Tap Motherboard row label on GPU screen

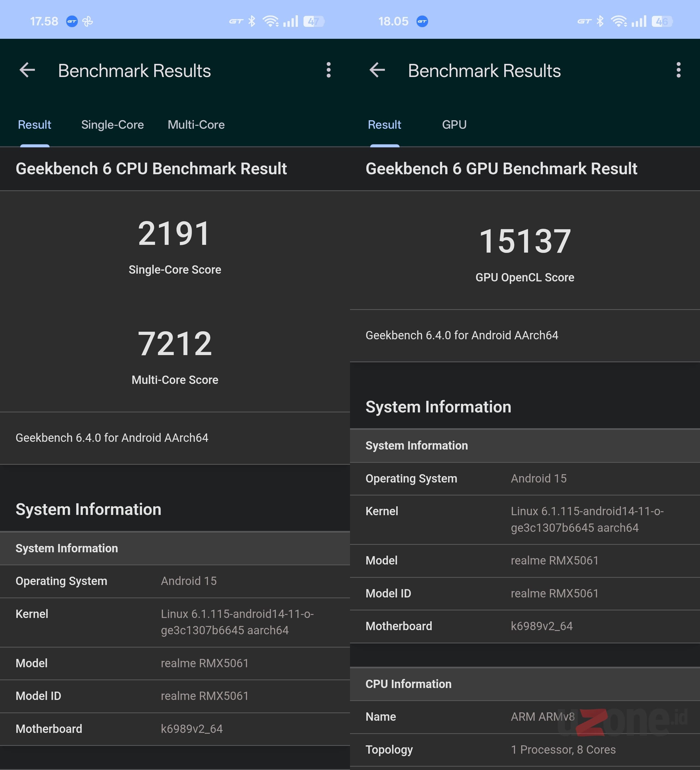[399, 626]
